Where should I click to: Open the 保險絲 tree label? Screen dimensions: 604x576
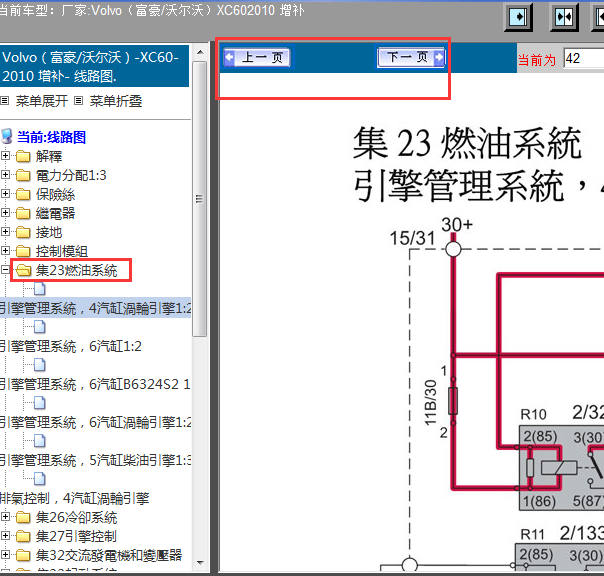pos(55,194)
